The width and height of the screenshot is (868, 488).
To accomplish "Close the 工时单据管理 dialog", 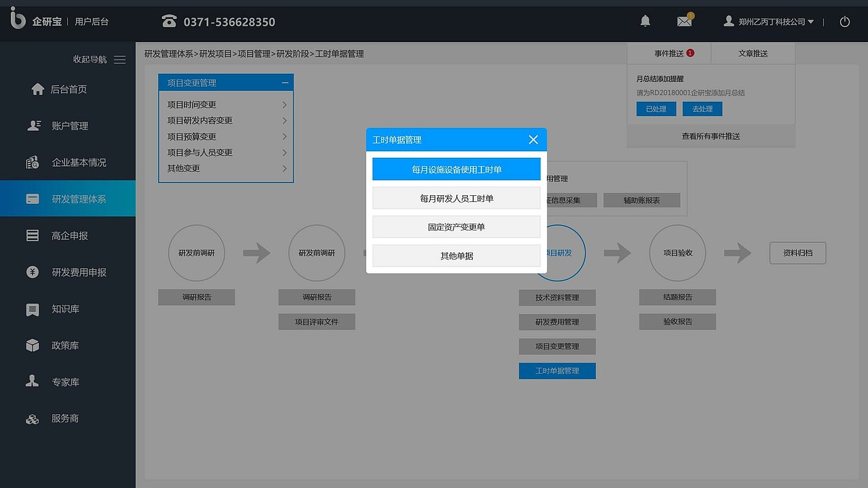I will coord(533,140).
